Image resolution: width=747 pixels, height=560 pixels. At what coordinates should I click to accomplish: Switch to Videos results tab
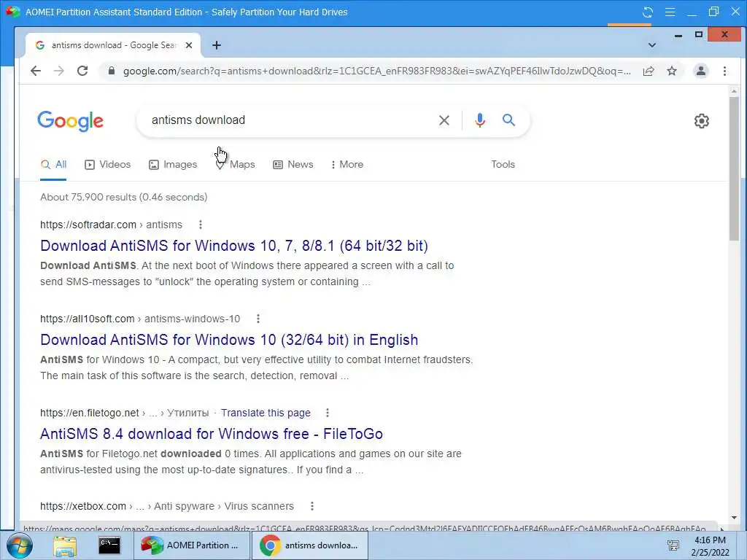(x=107, y=165)
